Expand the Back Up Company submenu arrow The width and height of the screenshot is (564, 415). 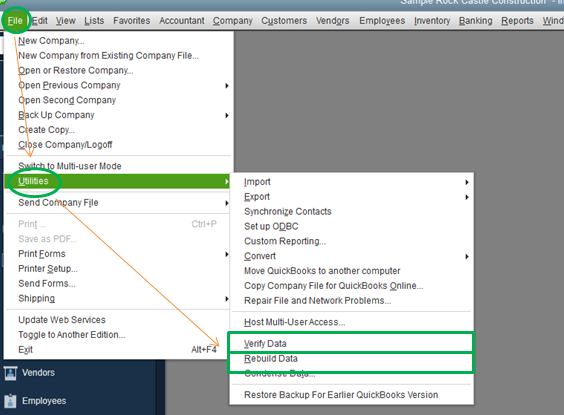click(227, 115)
